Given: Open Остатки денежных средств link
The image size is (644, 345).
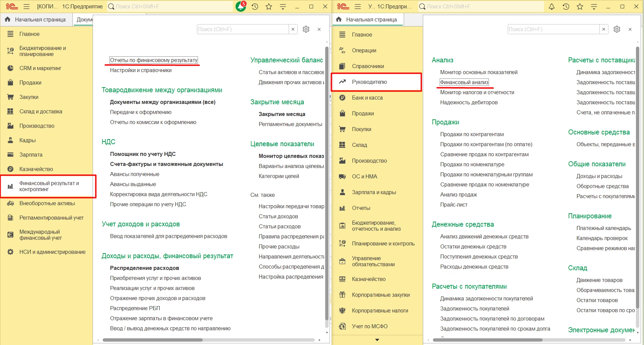Looking at the screenshot, I should click(473, 246).
